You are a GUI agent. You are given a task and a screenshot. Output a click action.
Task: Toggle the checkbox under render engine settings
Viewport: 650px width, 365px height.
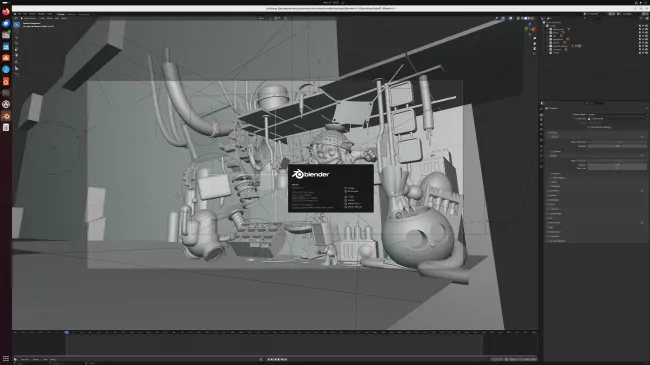588,127
